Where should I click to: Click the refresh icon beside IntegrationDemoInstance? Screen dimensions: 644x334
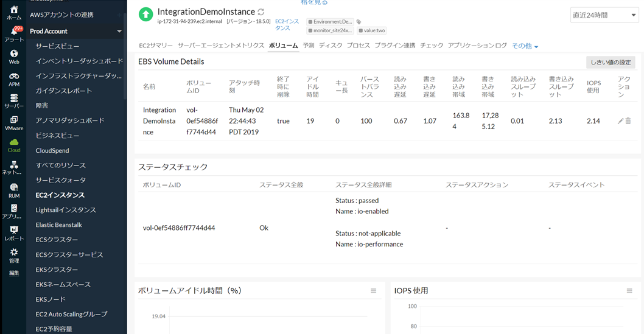(261, 12)
